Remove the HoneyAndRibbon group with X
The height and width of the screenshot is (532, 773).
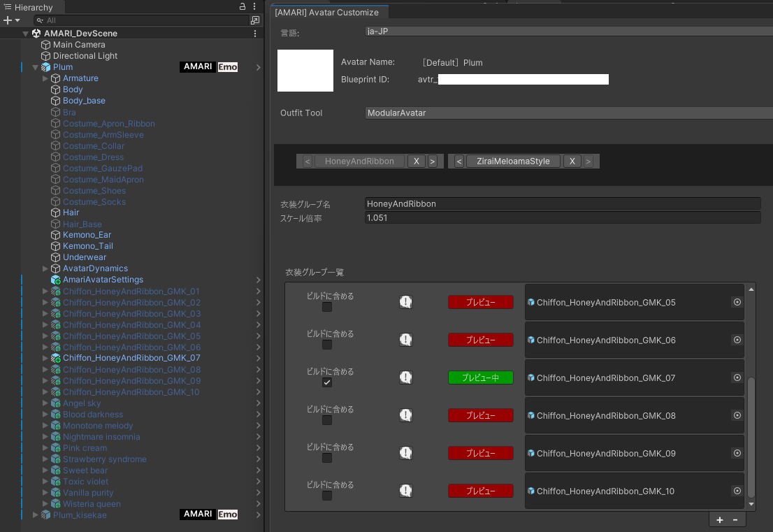pos(417,161)
